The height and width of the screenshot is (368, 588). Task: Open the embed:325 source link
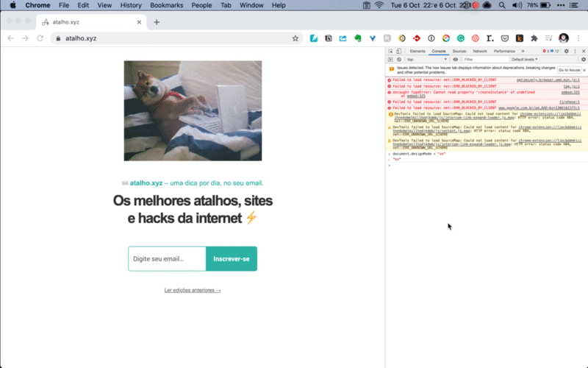[570, 93]
